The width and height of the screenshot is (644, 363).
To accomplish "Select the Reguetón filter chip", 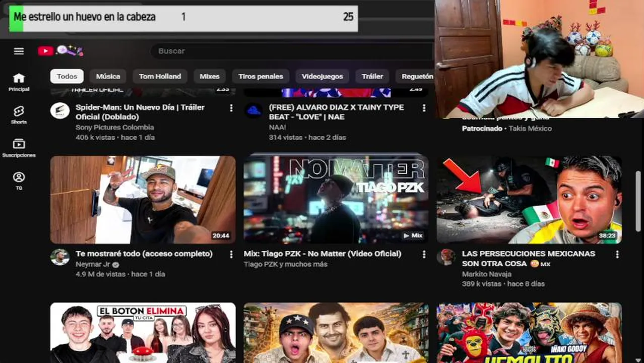I will (x=415, y=76).
